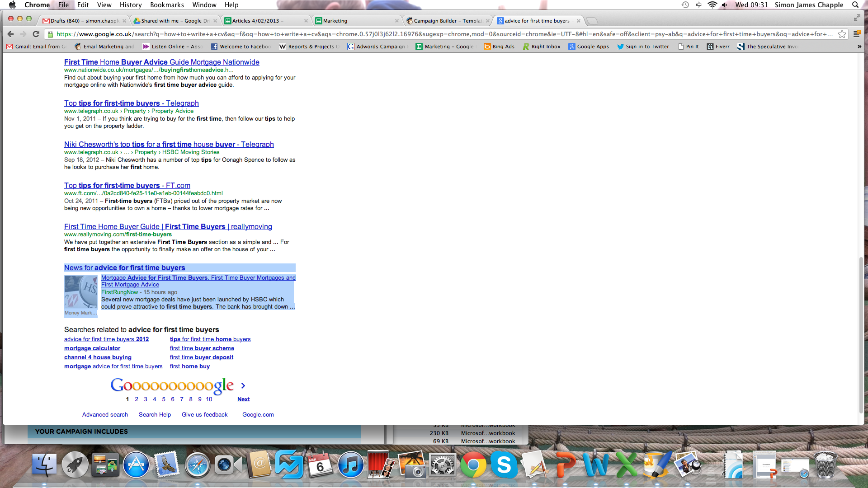Open System Preferences gear in dock
Screen dimensions: 868x488
coord(442,465)
